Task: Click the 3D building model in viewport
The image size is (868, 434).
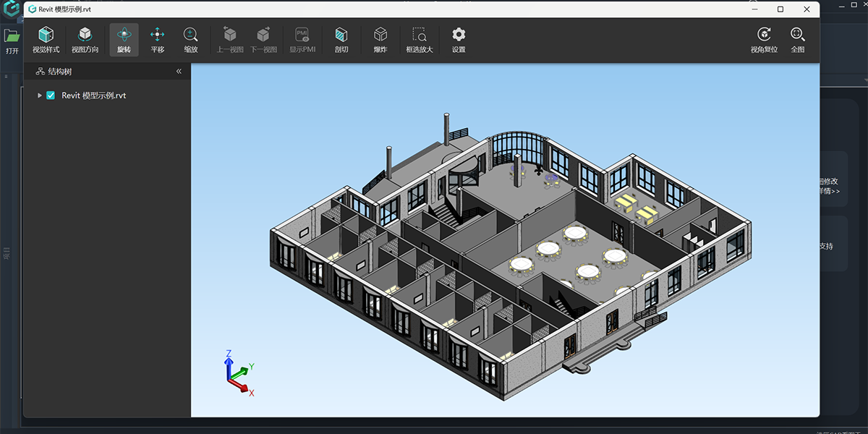Action: (x=506, y=260)
